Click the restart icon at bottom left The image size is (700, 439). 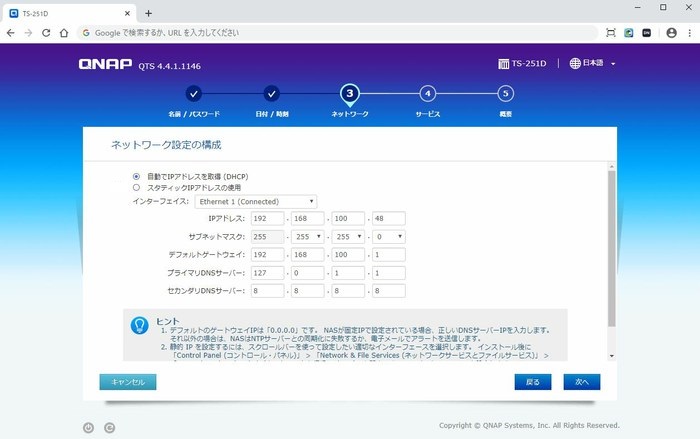109,428
